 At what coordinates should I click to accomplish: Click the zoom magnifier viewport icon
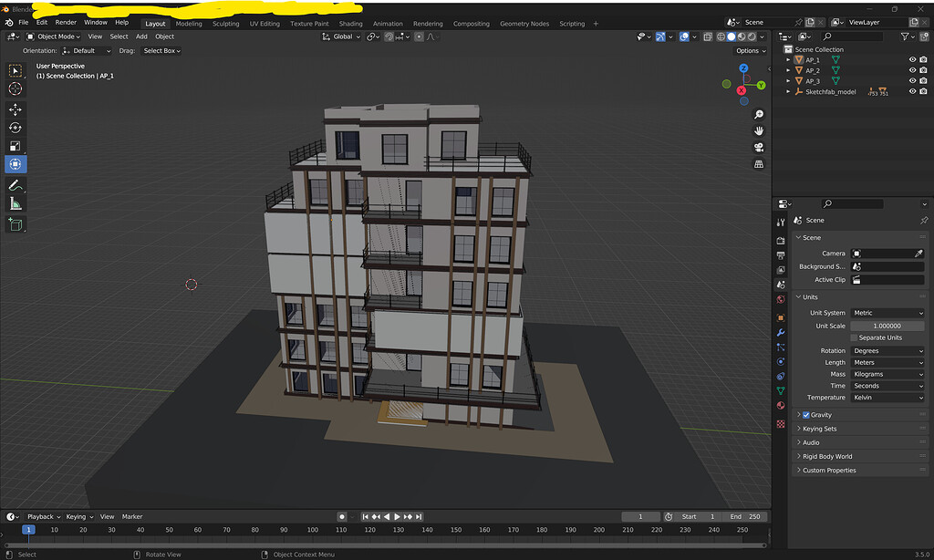coord(759,115)
